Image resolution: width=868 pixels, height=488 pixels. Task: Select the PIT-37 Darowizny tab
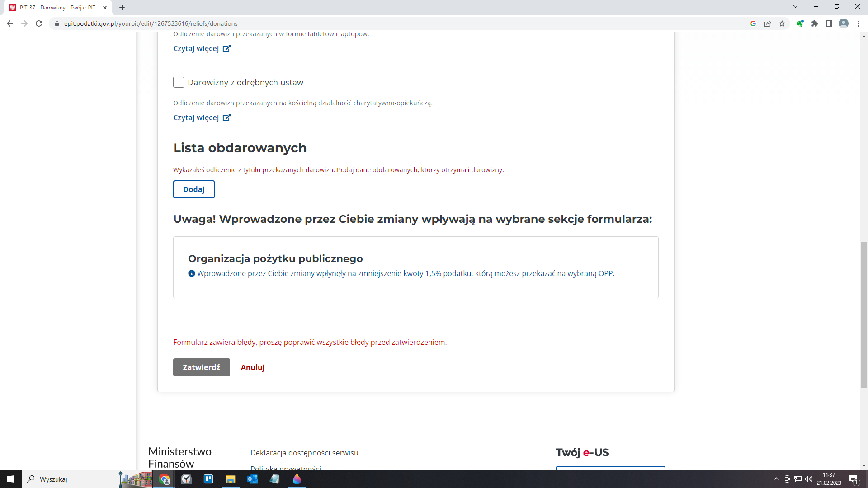(x=57, y=8)
